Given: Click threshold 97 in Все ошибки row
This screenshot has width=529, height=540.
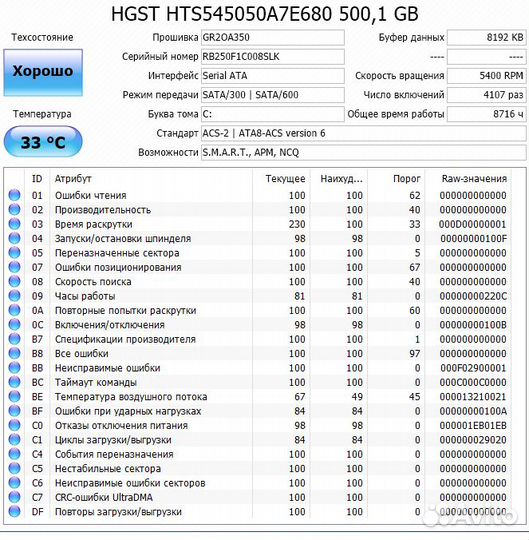Looking at the screenshot, I should point(414,354).
